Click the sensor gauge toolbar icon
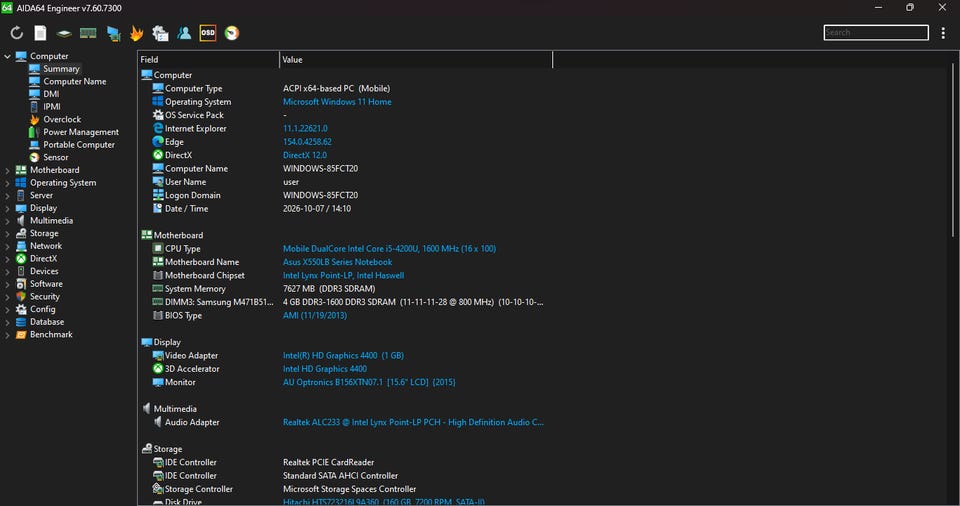This screenshot has width=960, height=506. click(232, 33)
